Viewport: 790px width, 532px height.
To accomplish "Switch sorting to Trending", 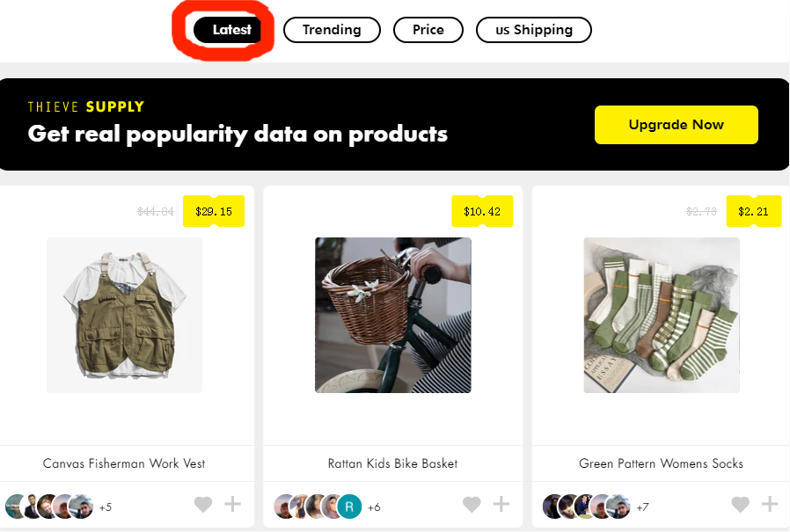I will coord(332,30).
